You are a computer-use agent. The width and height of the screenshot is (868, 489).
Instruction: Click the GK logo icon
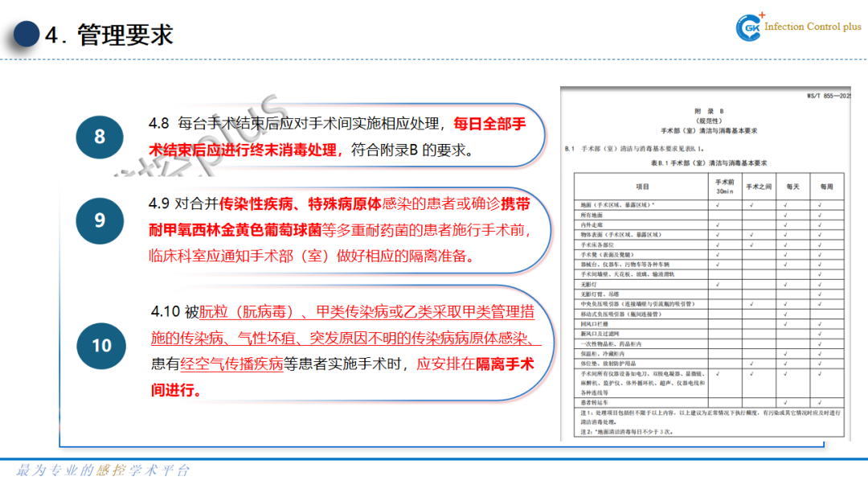coord(751,27)
